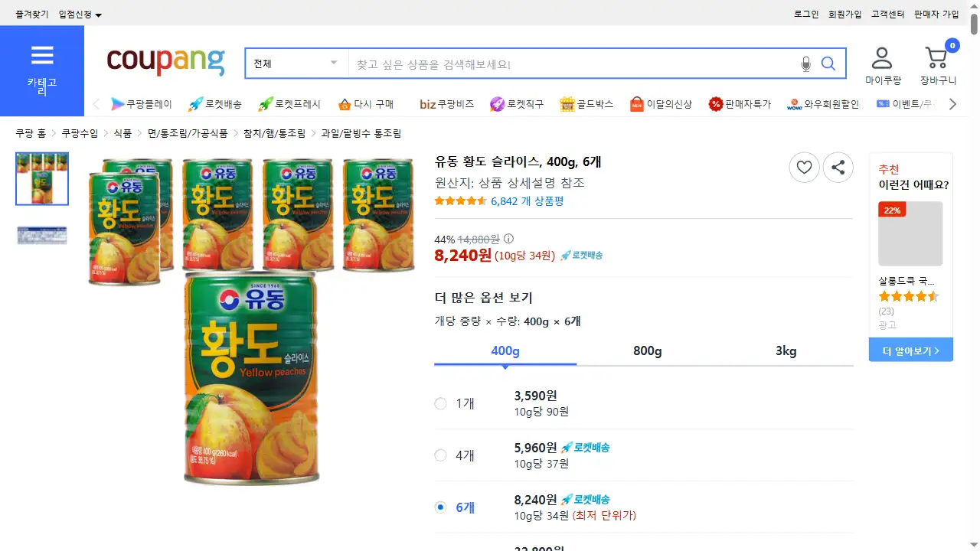This screenshot has height=551, width=980.
Task: Open the 장바구니 shopping cart
Action: 938,66
